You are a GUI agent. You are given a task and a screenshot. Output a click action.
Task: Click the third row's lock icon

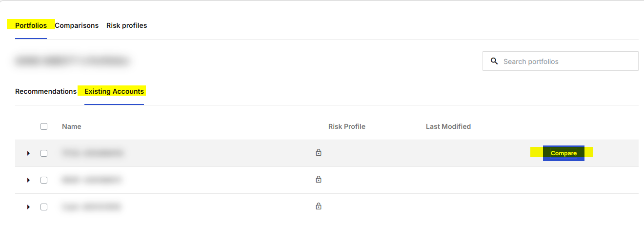click(x=319, y=206)
